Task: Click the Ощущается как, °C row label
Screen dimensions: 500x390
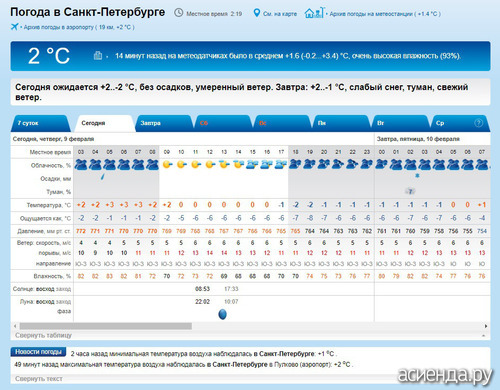Action: pyautogui.click(x=46, y=218)
